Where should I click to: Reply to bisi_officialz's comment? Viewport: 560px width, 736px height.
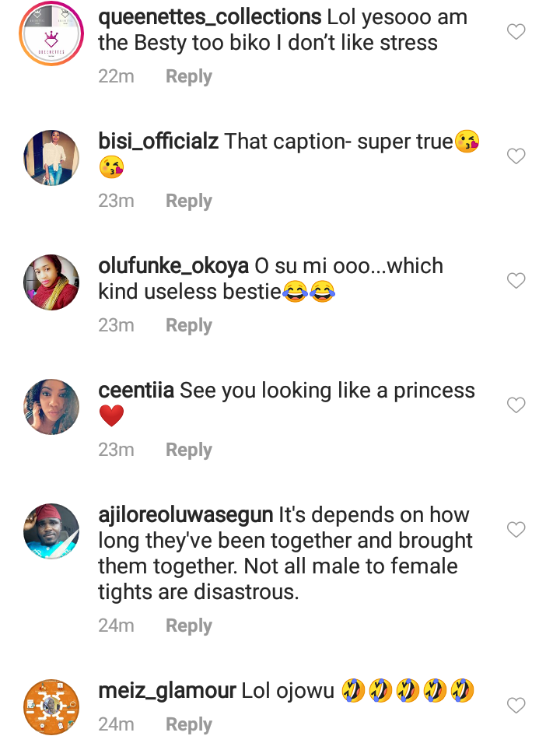click(x=189, y=201)
